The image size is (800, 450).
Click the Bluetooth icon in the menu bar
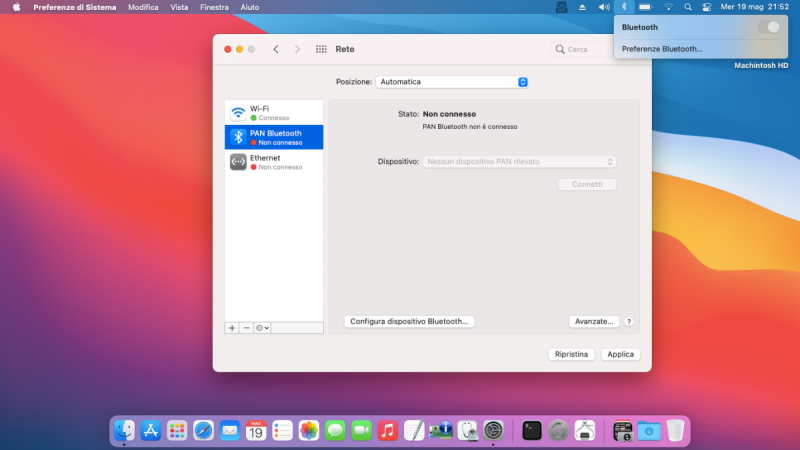[623, 7]
